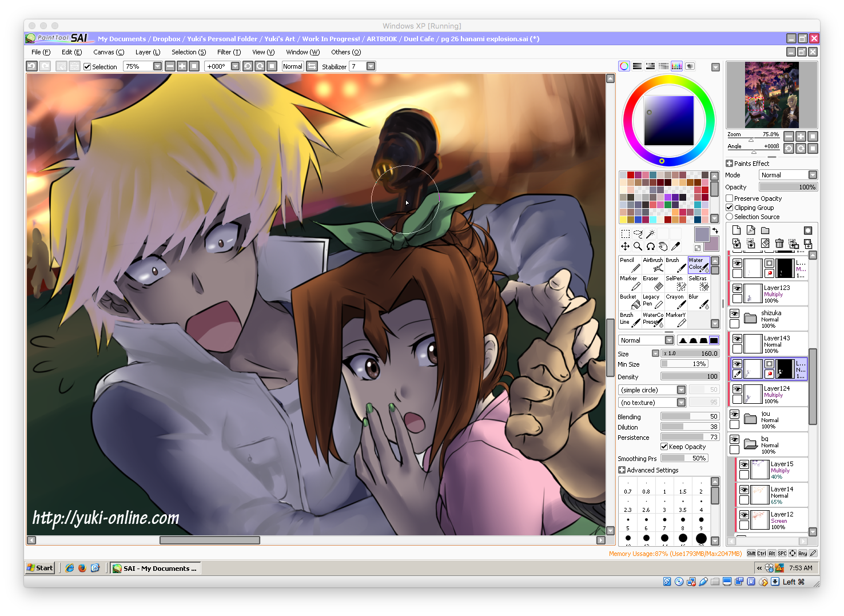Open the Window menu

point(302,52)
